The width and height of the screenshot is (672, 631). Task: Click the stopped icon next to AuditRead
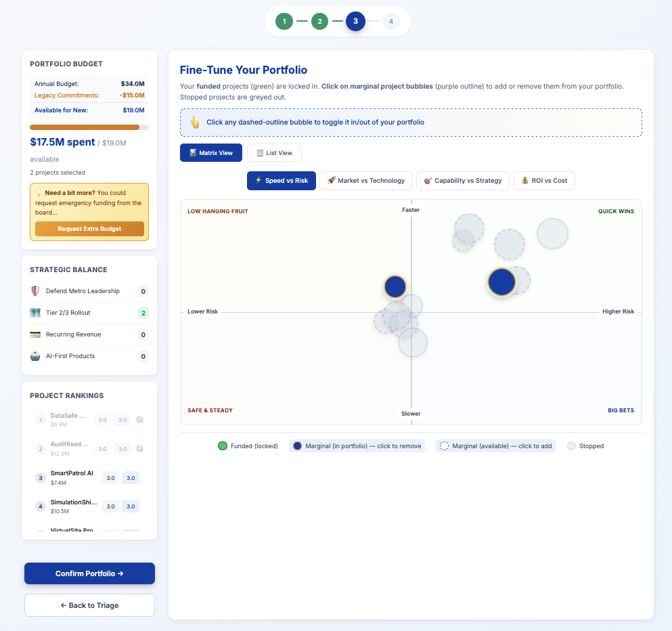pyautogui.click(x=139, y=448)
